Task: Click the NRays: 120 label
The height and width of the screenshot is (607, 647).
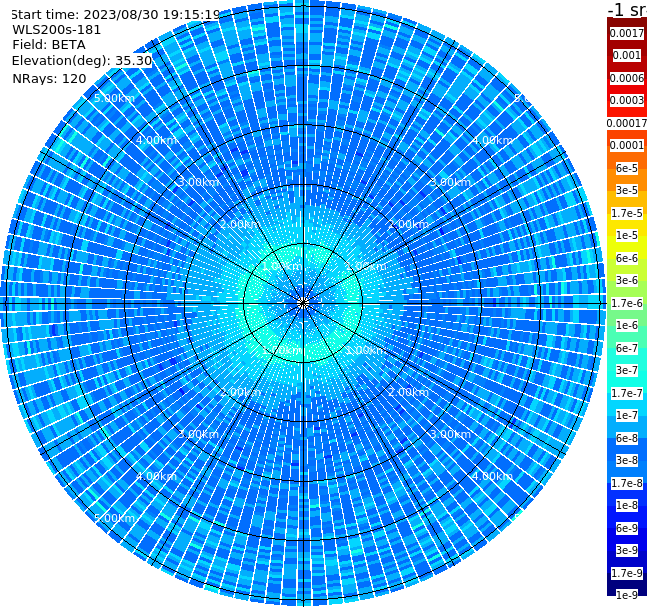Action: click(49, 78)
